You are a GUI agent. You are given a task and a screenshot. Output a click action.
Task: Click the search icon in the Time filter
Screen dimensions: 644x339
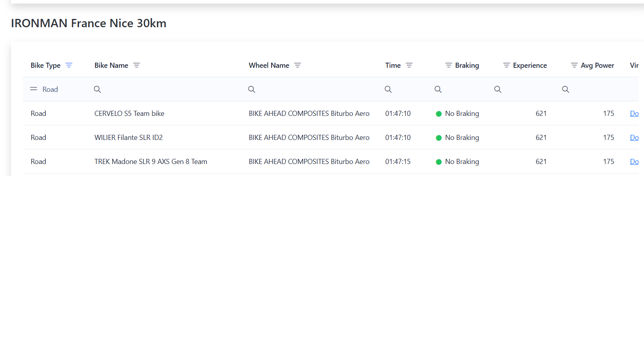(388, 89)
